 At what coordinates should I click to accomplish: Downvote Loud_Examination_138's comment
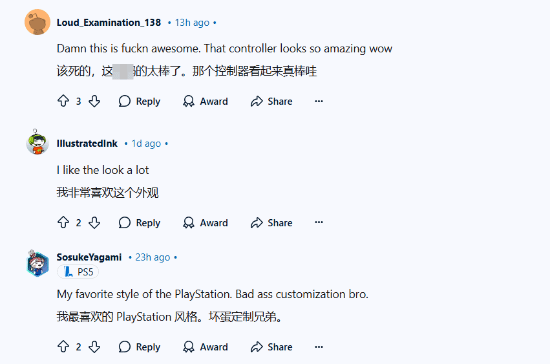point(94,101)
